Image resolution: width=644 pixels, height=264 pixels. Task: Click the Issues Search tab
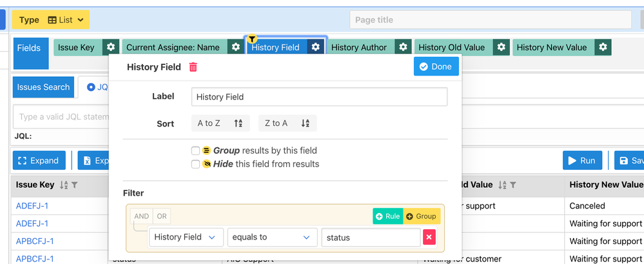coord(44,87)
